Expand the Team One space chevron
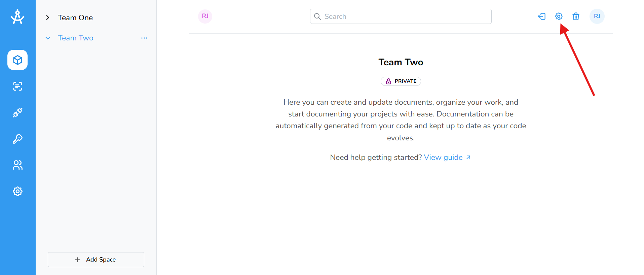Viewport: 644px width, 275px height. pyautogui.click(x=48, y=18)
